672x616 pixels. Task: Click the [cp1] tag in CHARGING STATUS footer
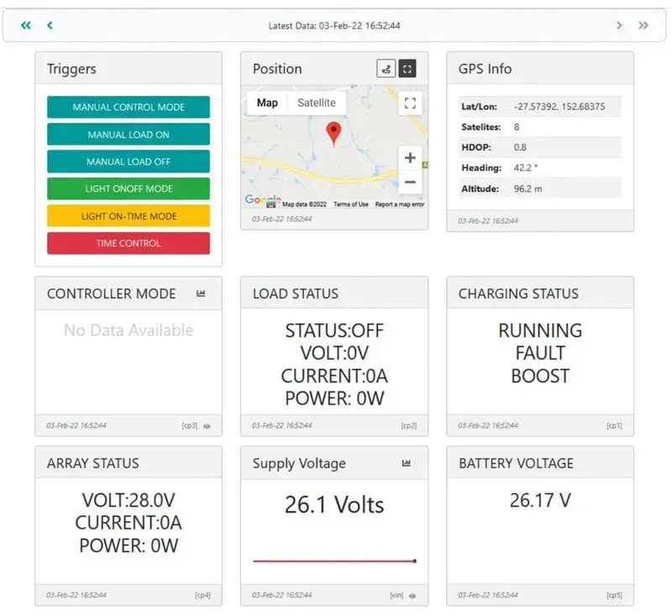(614, 426)
